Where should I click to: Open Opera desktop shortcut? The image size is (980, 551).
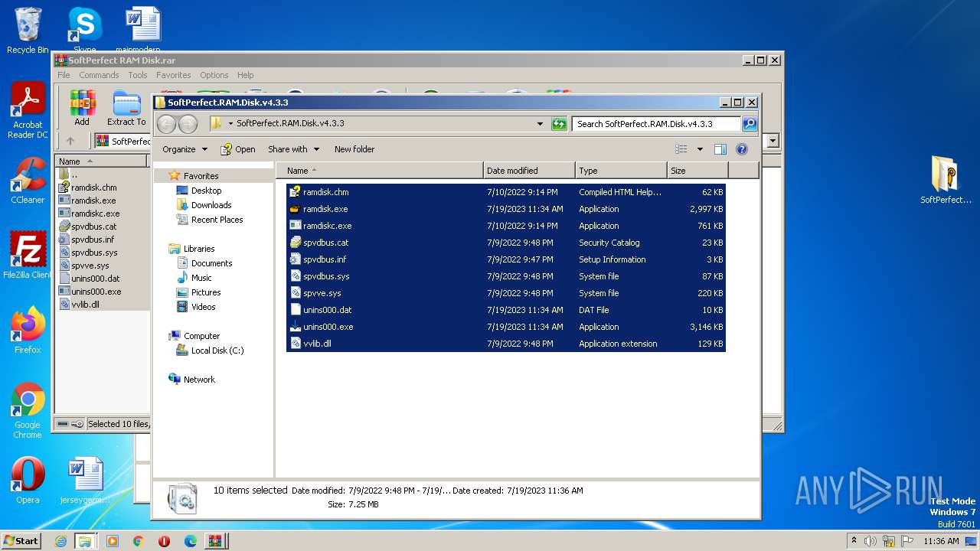click(x=28, y=481)
